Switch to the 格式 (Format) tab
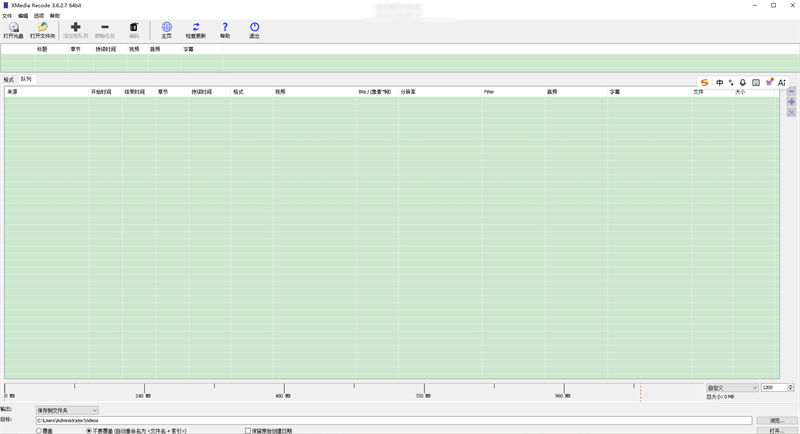 [9, 79]
